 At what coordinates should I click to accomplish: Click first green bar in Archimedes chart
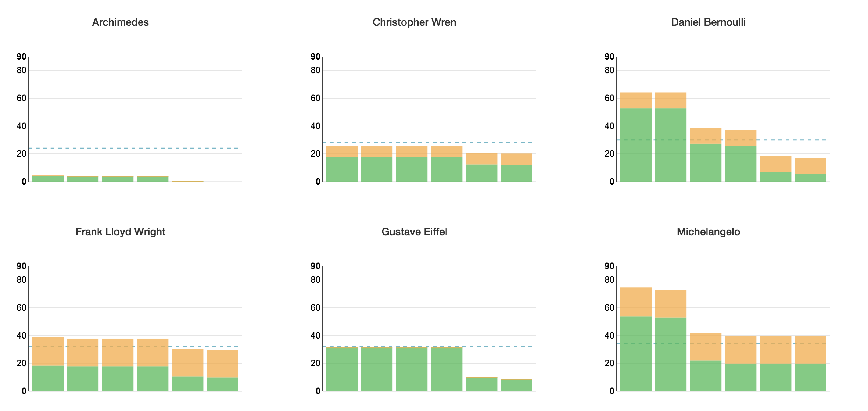point(48,179)
